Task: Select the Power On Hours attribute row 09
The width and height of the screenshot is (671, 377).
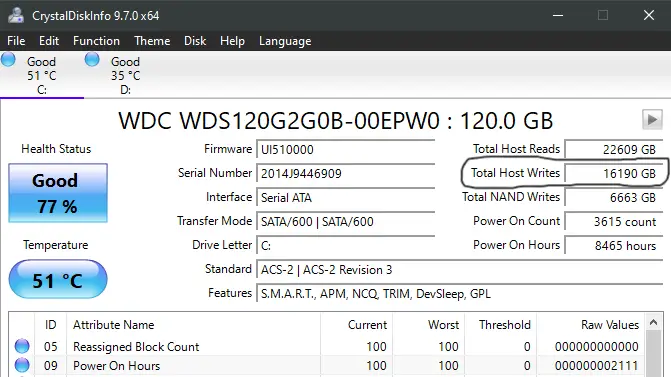Action: [327, 366]
